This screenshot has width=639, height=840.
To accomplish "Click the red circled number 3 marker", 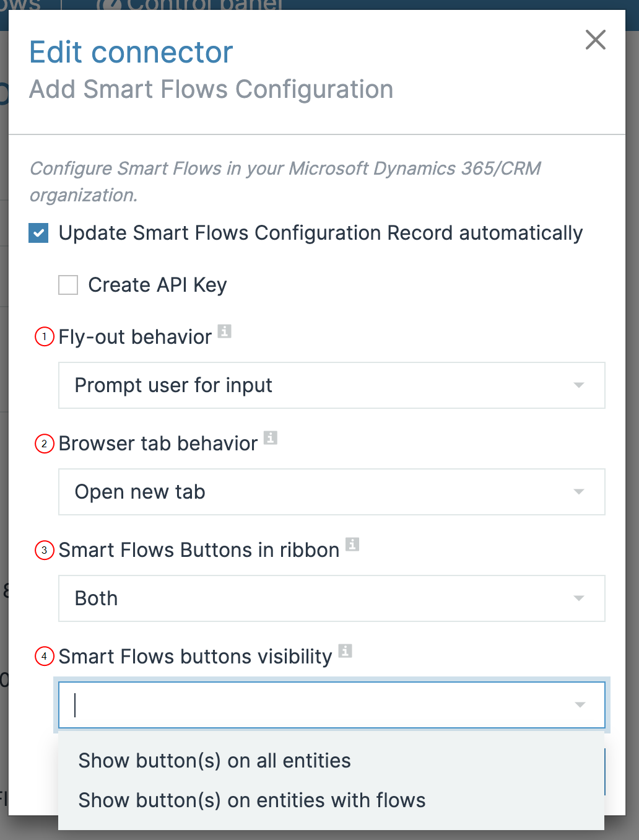I will coord(45,550).
